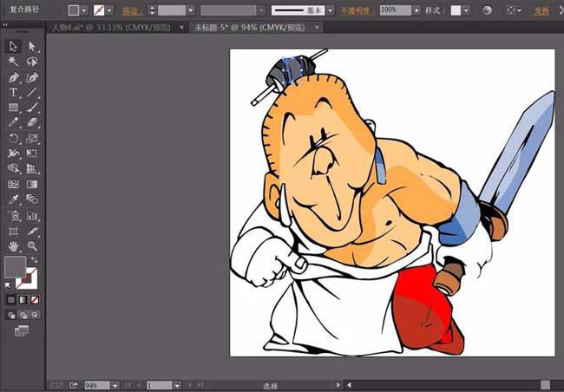564x392 pixels.
Task: Set paint mode to None
Action: point(35,299)
